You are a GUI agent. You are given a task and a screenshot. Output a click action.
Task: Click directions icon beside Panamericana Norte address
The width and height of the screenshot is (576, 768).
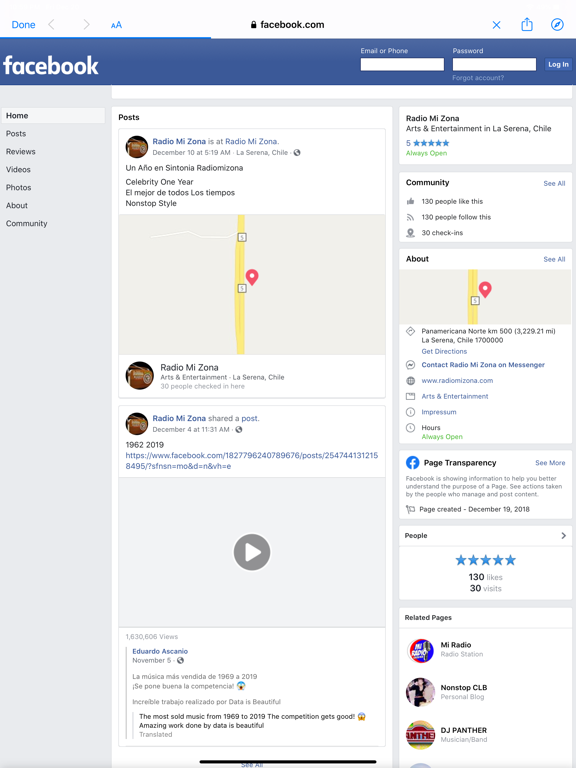coord(410,332)
